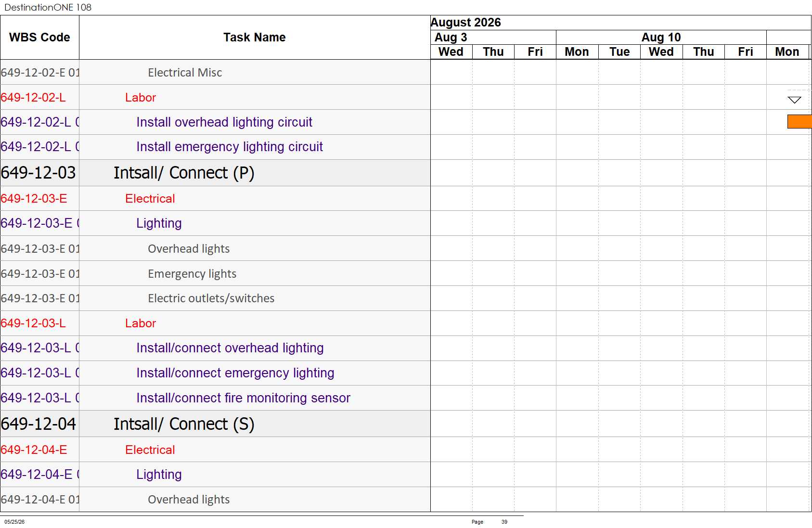Click the Task Name column header

[x=255, y=38]
